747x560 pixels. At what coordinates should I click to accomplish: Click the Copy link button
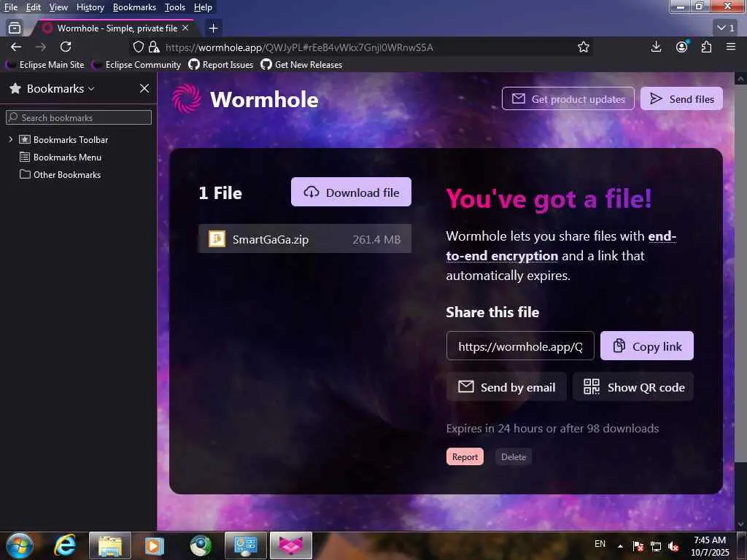click(647, 346)
